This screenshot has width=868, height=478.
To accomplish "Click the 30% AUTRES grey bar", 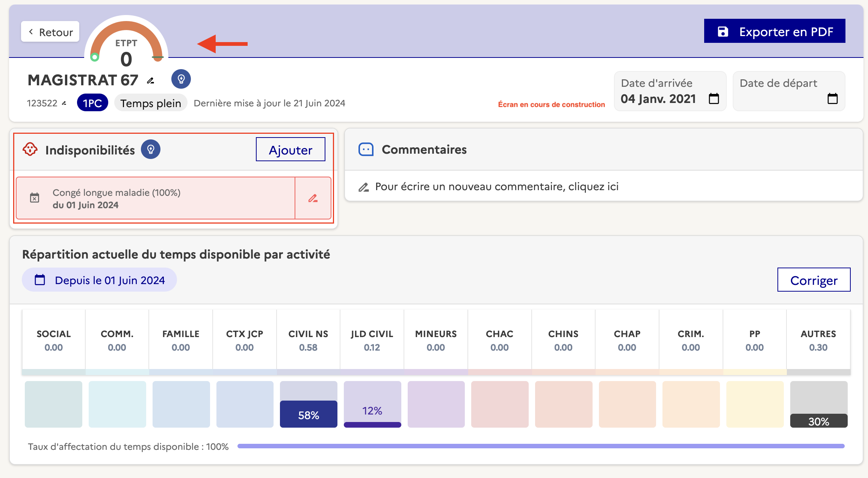I will click(x=818, y=421).
